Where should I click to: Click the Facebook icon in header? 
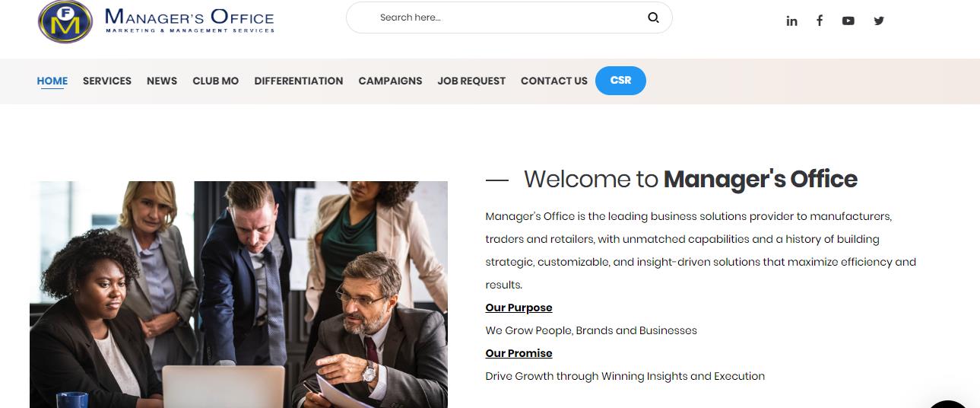pyautogui.click(x=820, y=21)
